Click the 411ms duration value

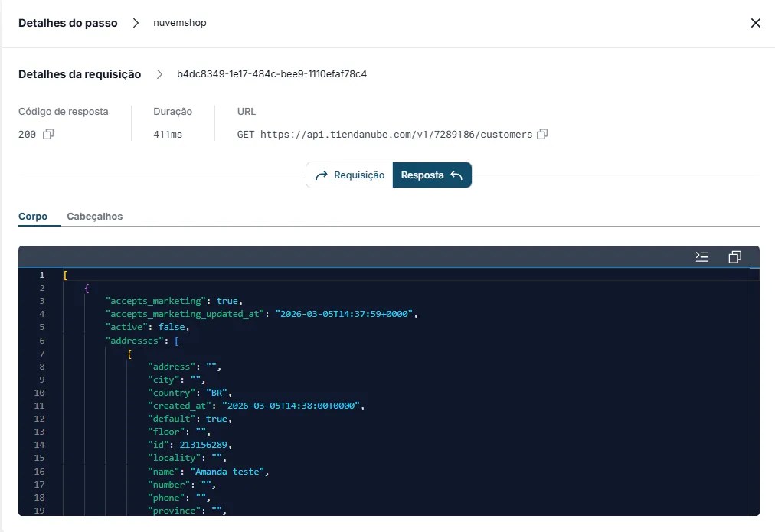point(168,135)
